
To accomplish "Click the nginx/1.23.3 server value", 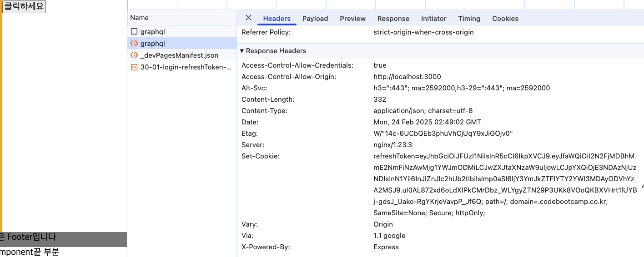I will point(392,145).
